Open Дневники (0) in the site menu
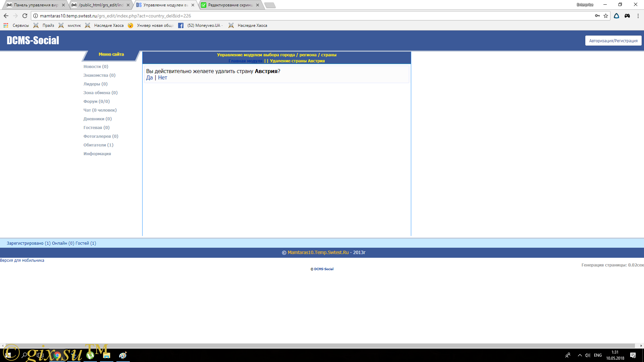The height and width of the screenshot is (362, 644). coord(98,119)
